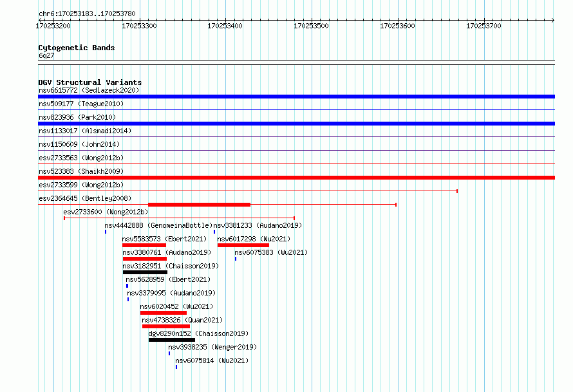Viewport: 573px width, 392px height.
Task: Select the black dgv8290n152 variant bar
Action: click(x=172, y=340)
